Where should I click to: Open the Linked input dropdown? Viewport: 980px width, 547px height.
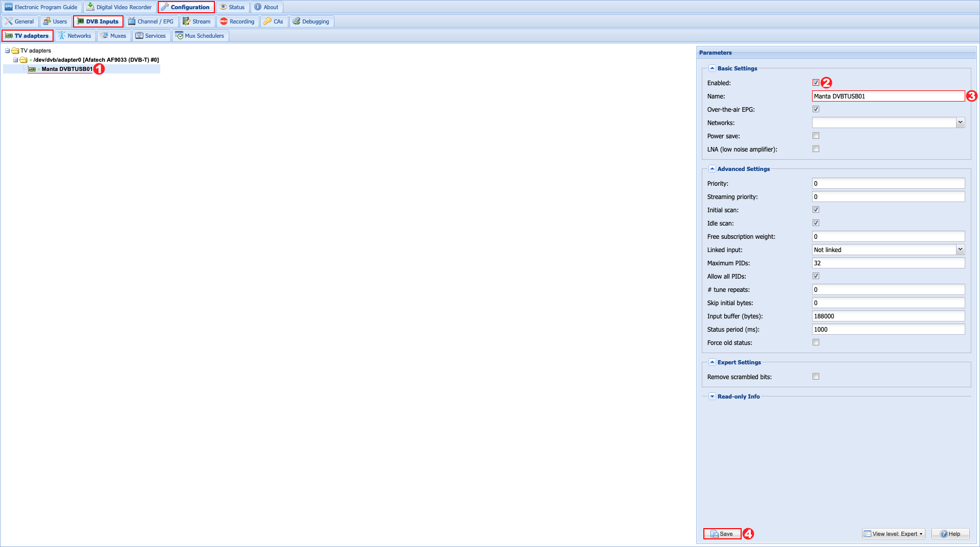(x=960, y=250)
